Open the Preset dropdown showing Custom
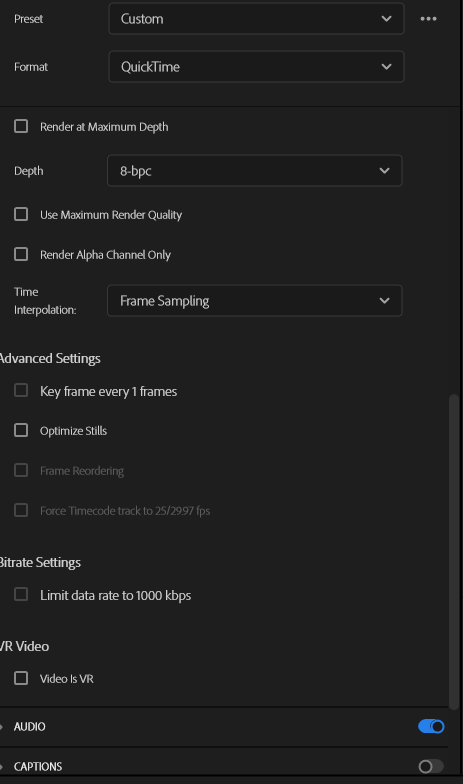Image resolution: width=463 pixels, height=784 pixels. tap(256, 19)
